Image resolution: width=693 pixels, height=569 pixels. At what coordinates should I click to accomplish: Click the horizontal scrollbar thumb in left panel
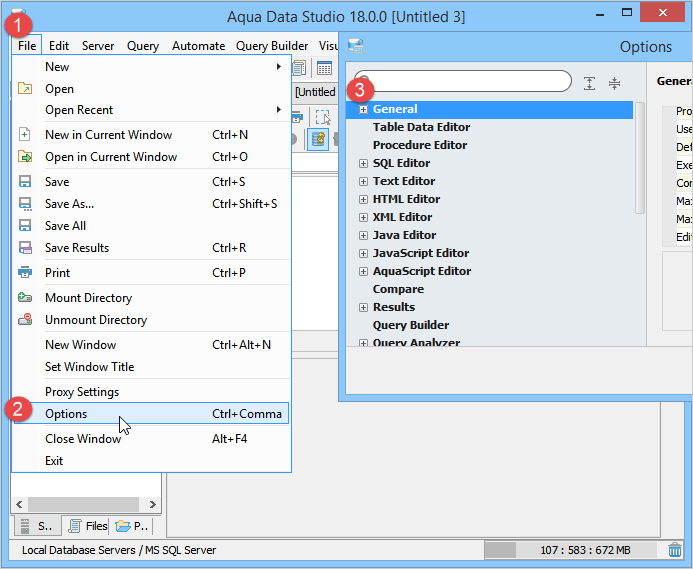point(84,504)
